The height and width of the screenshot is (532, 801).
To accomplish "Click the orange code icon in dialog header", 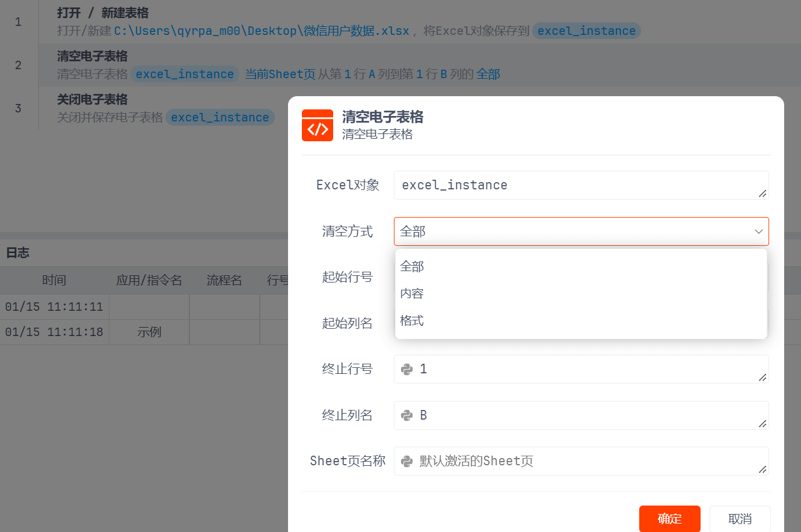I will click(x=317, y=125).
